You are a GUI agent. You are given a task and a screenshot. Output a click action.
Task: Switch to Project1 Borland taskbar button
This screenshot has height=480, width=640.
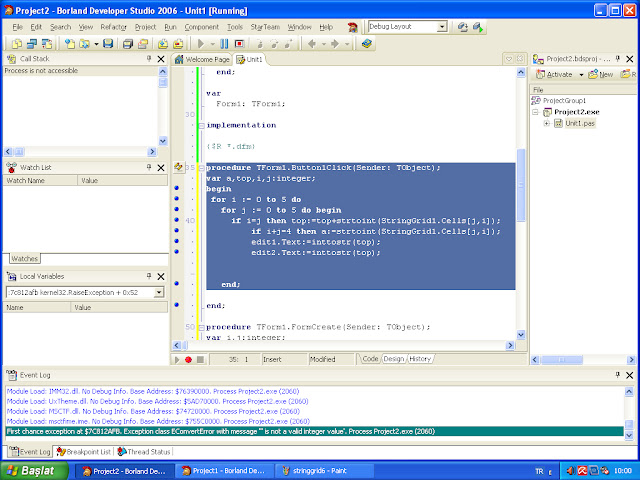pos(224,471)
